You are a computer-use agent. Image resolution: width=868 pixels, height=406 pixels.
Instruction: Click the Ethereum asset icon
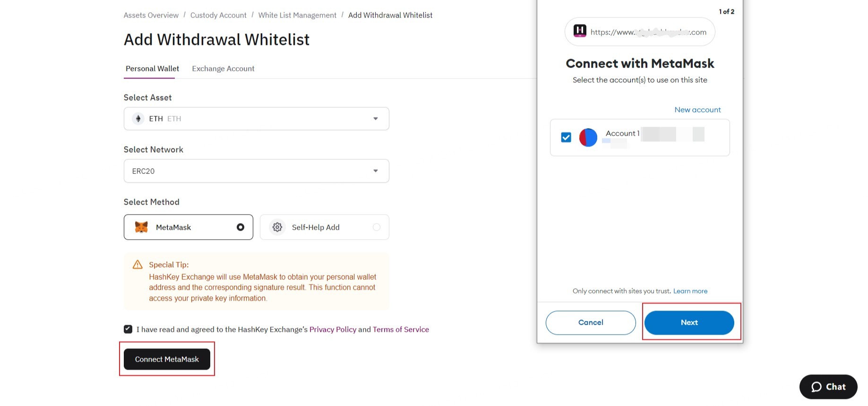tap(138, 119)
